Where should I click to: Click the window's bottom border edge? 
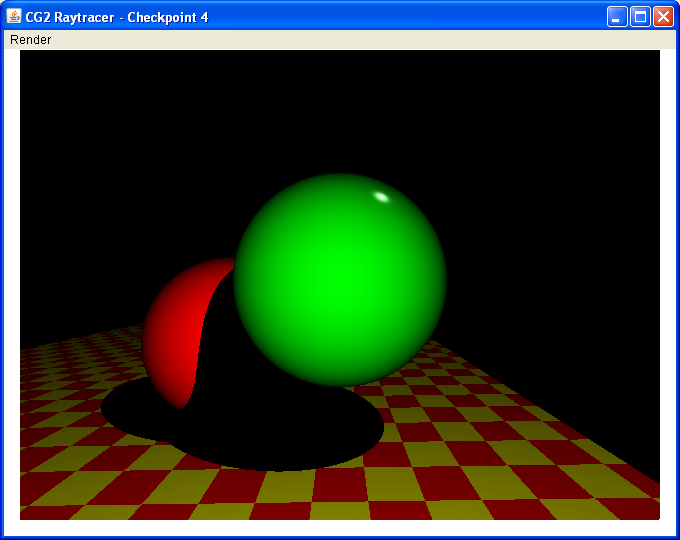(340, 537)
